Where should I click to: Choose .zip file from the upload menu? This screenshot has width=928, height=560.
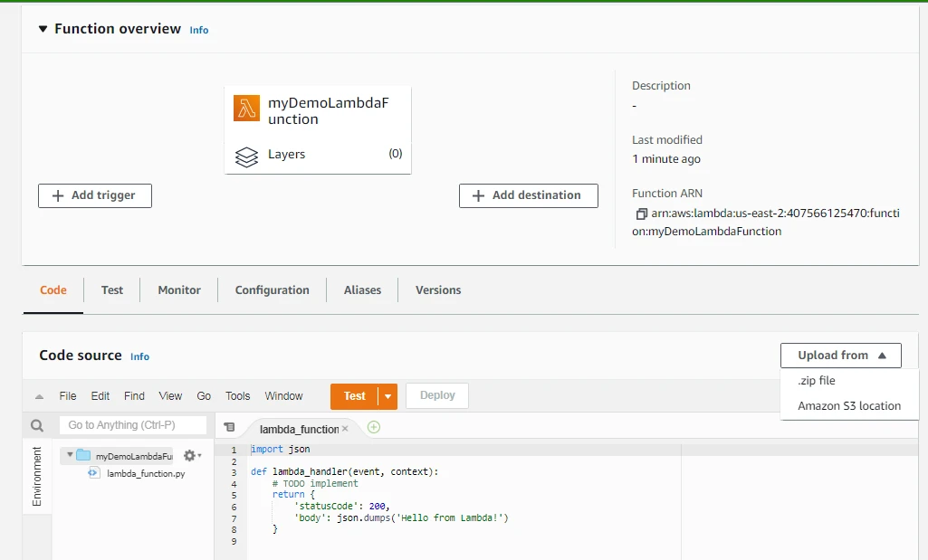pyautogui.click(x=817, y=381)
